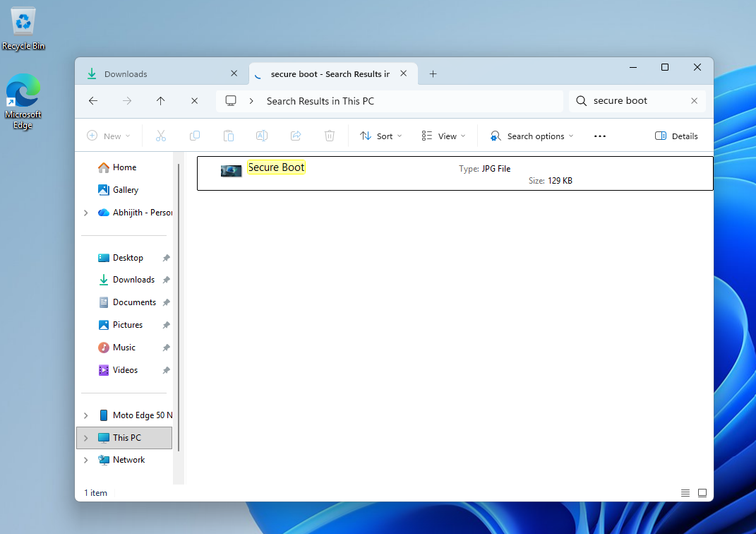The width and height of the screenshot is (756, 534).
Task: Click the '129 KB' size value
Action: tap(560, 181)
